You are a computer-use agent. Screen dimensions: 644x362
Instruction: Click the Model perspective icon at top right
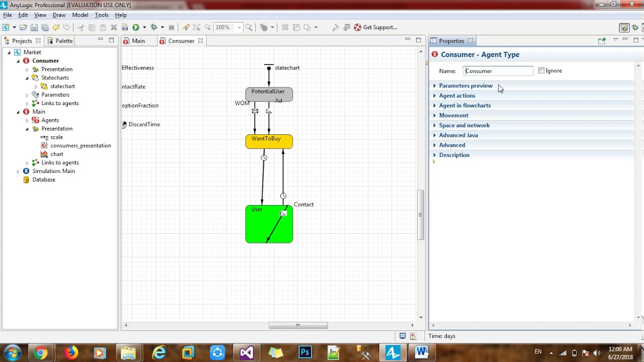pos(624,28)
